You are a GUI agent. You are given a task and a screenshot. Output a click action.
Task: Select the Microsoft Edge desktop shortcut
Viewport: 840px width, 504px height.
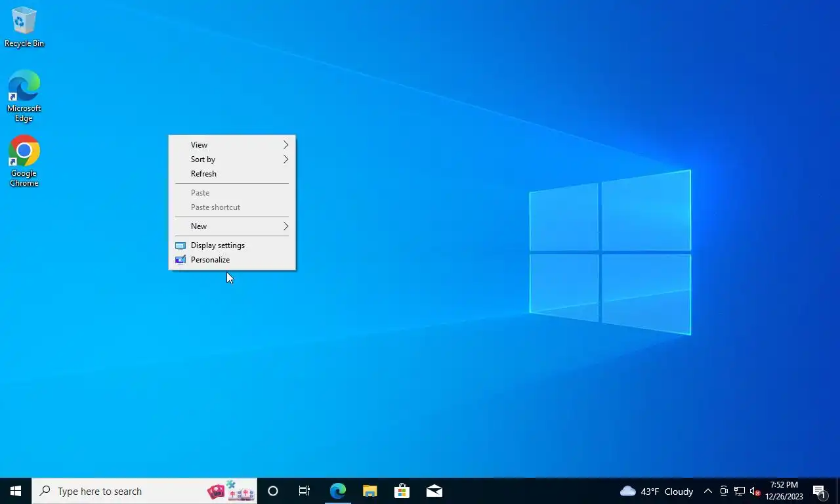(x=24, y=96)
